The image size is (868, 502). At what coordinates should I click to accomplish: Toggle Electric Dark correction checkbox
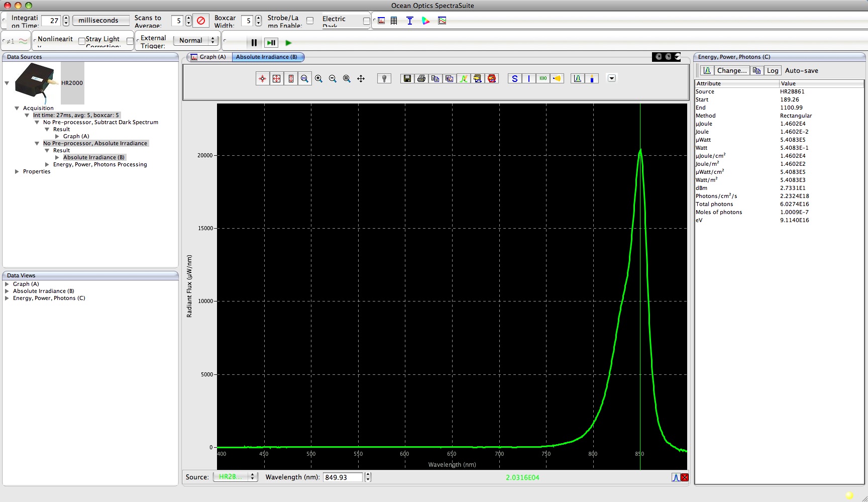point(366,21)
